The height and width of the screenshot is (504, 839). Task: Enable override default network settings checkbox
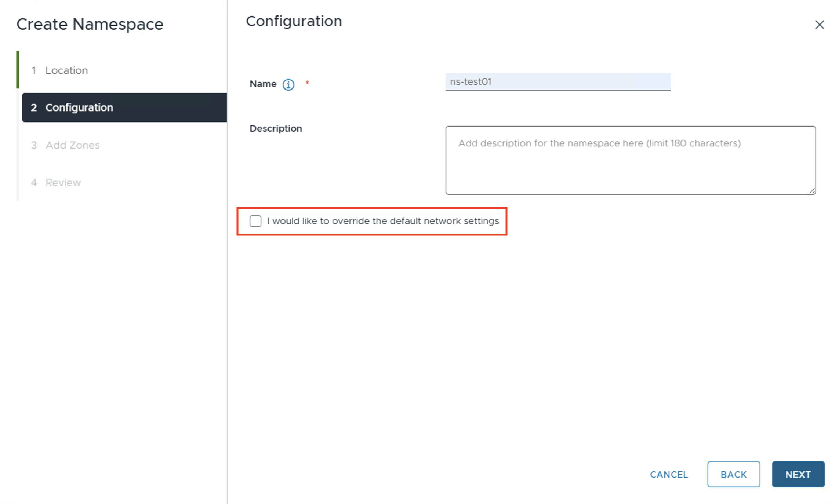pos(255,221)
